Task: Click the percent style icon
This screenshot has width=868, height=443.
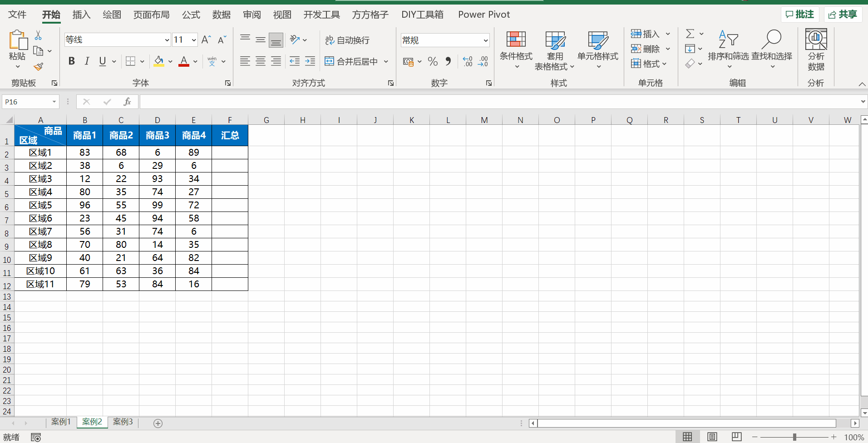Action: pos(433,61)
